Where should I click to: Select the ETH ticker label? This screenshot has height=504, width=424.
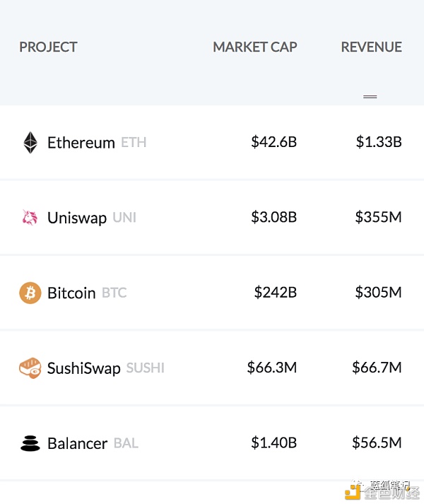pyautogui.click(x=134, y=142)
